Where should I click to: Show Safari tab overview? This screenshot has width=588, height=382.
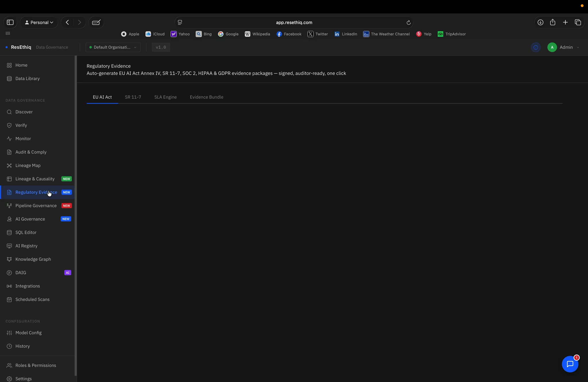578,22
